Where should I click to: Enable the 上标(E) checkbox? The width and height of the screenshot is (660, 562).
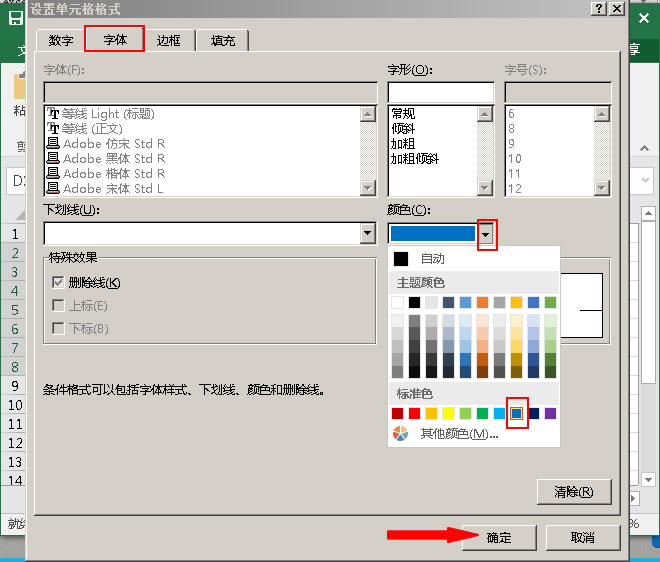(x=58, y=305)
